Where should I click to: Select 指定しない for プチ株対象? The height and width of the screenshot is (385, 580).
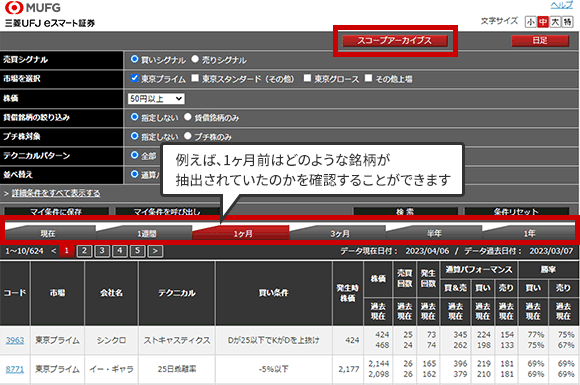[x=135, y=136]
